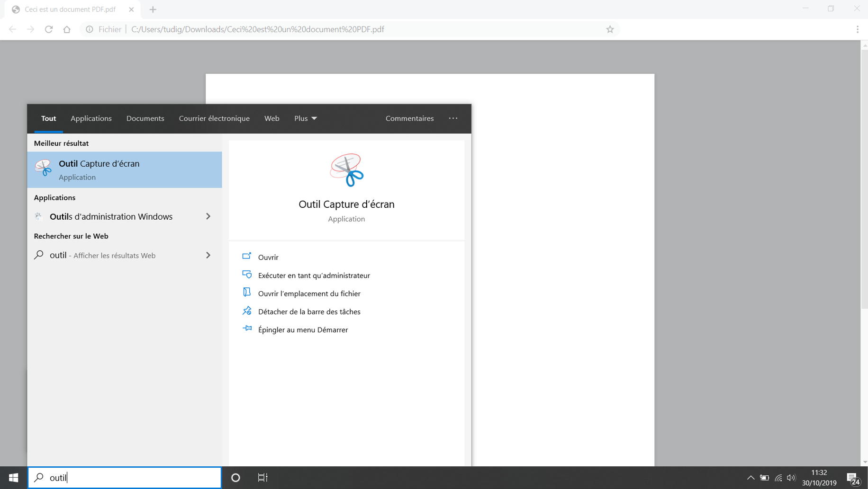Expand the Plus dropdown
This screenshot has height=489, width=868.
click(306, 118)
